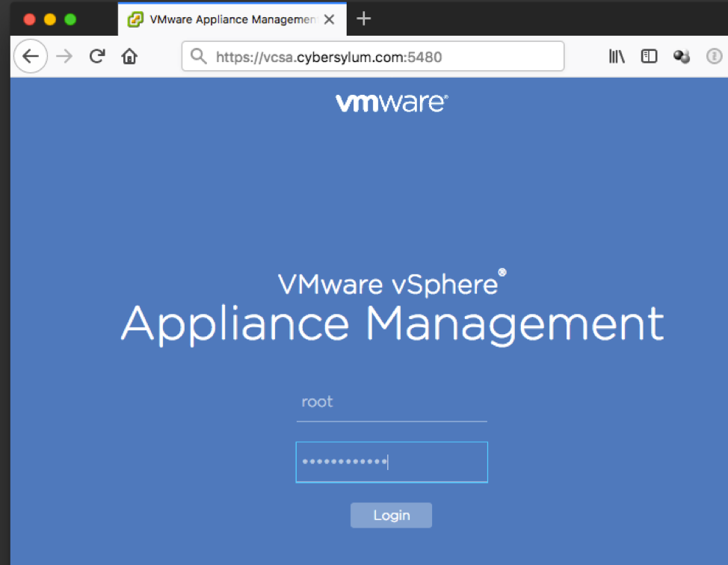Click the root username field
The image size is (728, 565).
(x=392, y=402)
